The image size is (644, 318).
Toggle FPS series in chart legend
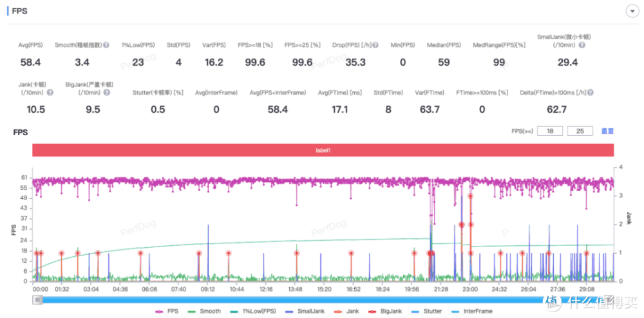click(166, 311)
